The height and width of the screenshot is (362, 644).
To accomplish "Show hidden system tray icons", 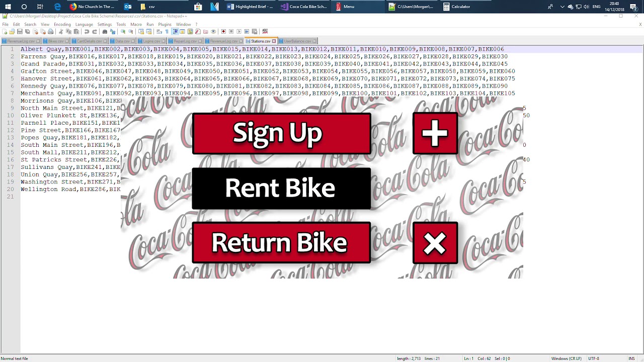I will pyautogui.click(x=562, y=7).
